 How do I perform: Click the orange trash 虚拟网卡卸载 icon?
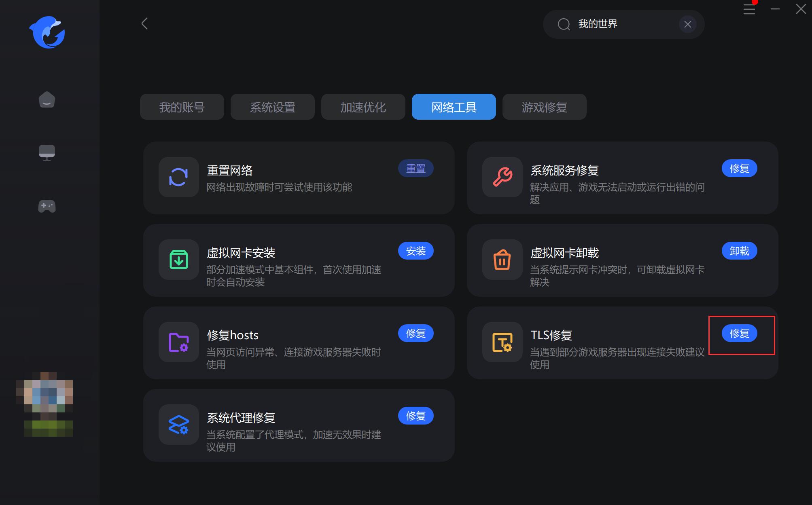pyautogui.click(x=502, y=260)
